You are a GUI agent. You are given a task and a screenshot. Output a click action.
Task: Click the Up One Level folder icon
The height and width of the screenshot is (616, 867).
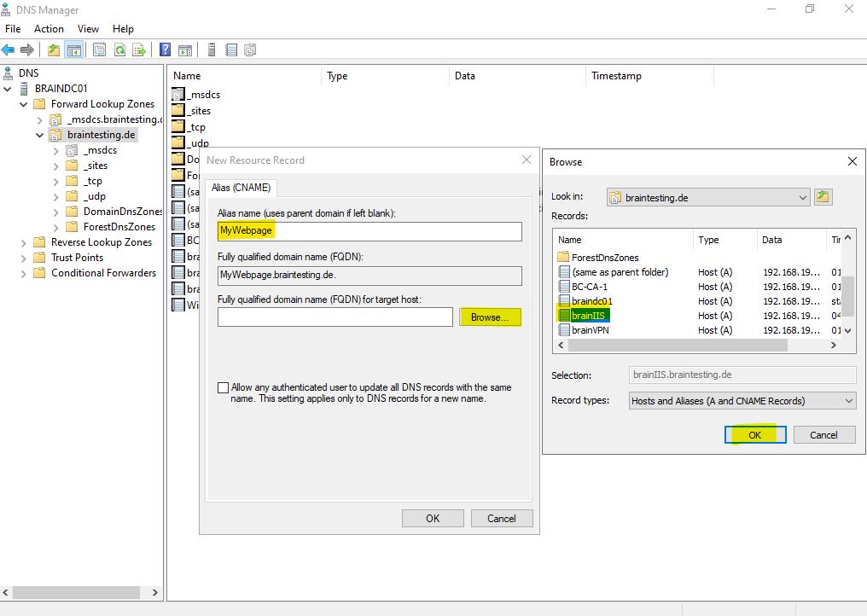pos(54,50)
